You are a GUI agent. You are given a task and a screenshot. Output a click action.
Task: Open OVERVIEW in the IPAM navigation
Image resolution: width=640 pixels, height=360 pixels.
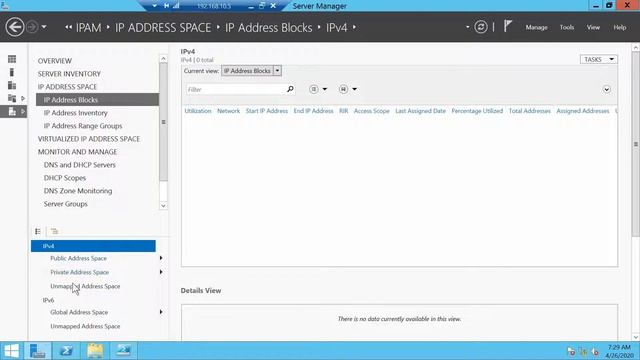click(x=55, y=61)
